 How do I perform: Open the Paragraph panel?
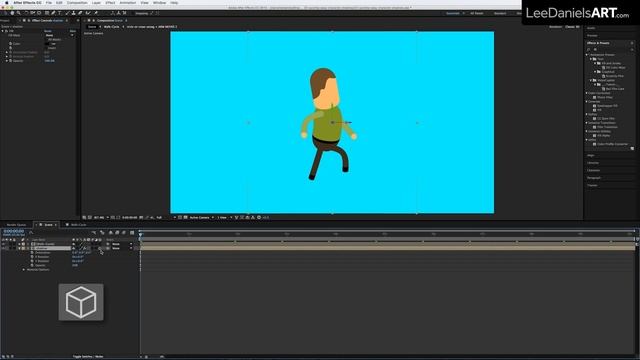click(593, 178)
